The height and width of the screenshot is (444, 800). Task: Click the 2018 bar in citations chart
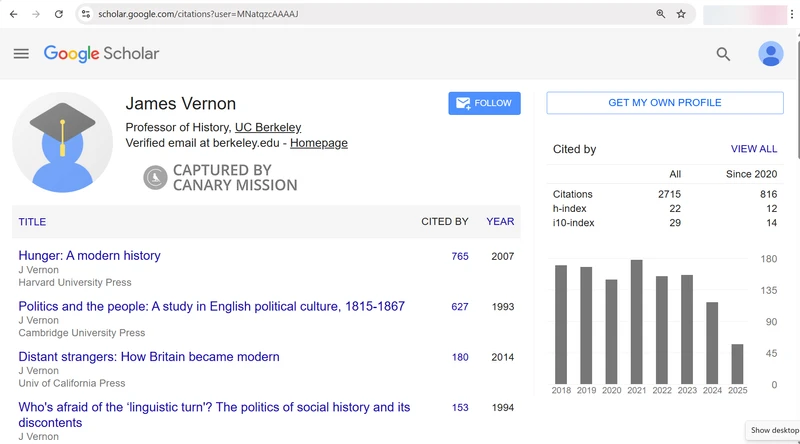click(x=561, y=325)
